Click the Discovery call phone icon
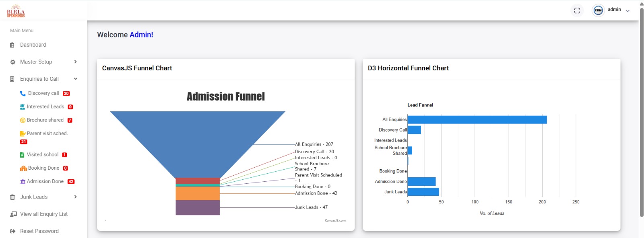 click(23, 93)
